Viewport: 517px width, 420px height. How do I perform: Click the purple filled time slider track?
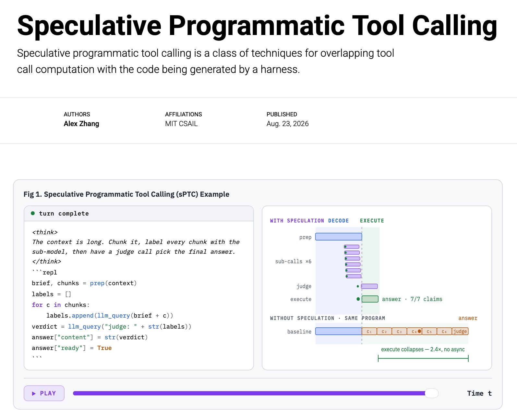(x=249, y=393)
